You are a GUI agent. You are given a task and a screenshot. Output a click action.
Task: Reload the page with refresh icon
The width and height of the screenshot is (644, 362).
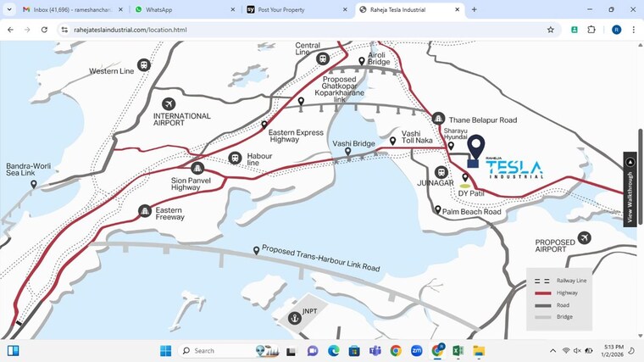point(44,30)
